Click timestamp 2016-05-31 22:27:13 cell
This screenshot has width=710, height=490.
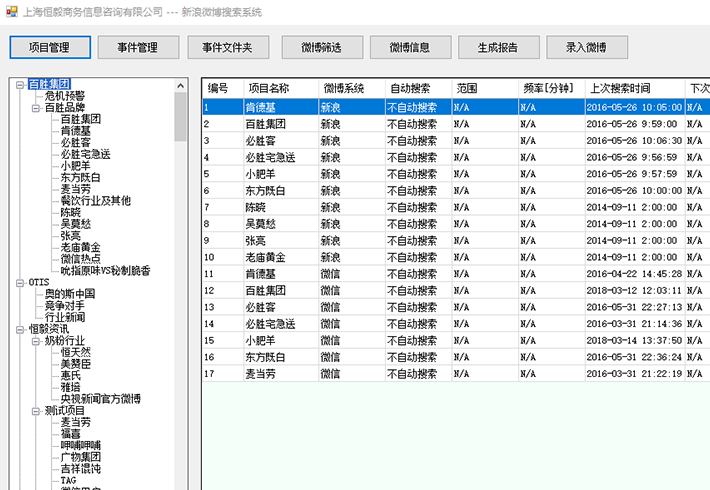[634, 307]
